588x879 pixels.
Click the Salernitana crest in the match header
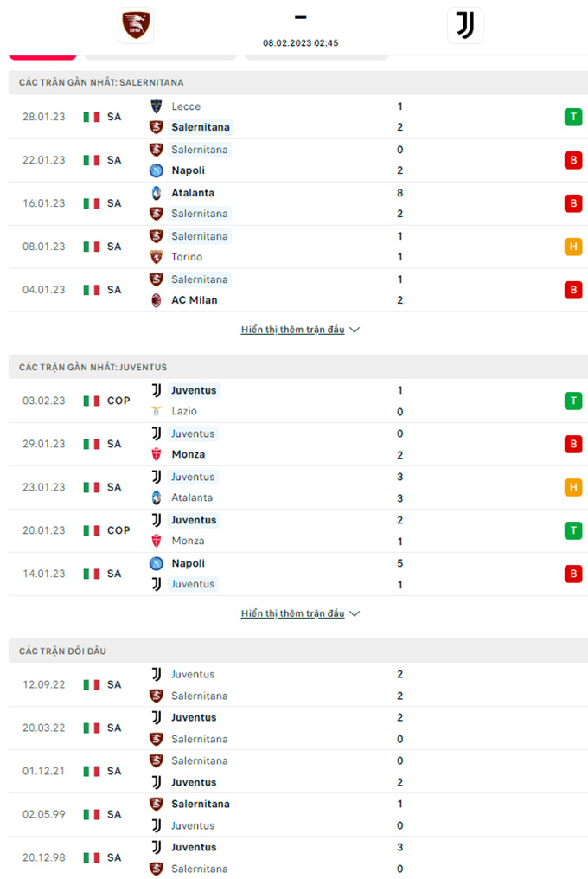pyautogui.click(x=136, y=25)
